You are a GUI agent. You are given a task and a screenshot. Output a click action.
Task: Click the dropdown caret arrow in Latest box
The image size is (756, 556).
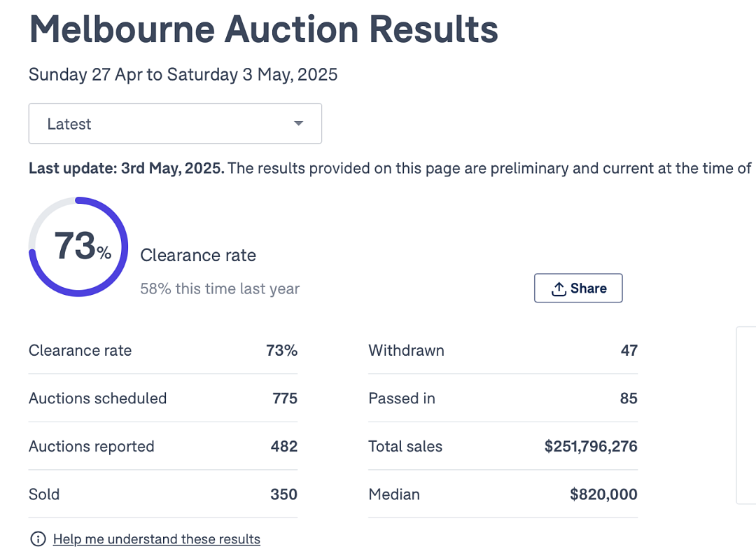tap(298, 123)
